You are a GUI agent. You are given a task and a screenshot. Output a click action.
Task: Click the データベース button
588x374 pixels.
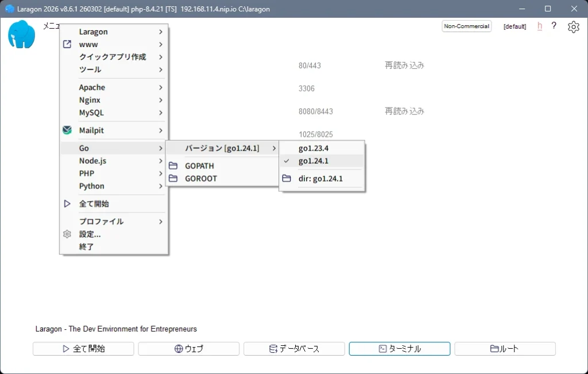(x=294, y=349)
